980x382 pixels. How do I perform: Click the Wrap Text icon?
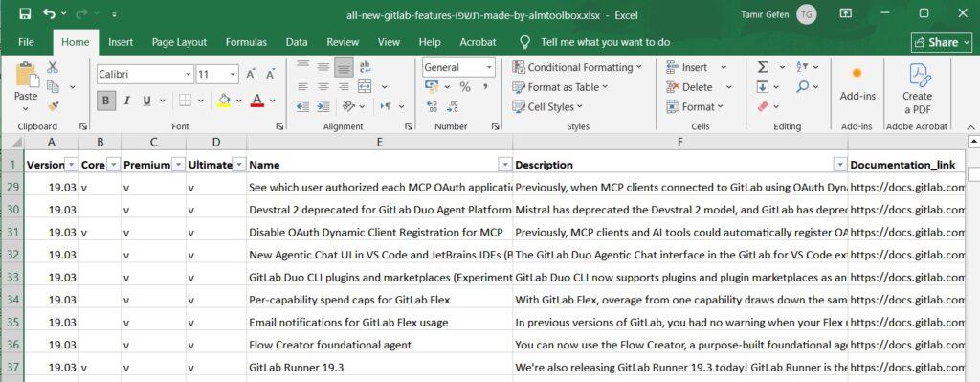(365, 67)
